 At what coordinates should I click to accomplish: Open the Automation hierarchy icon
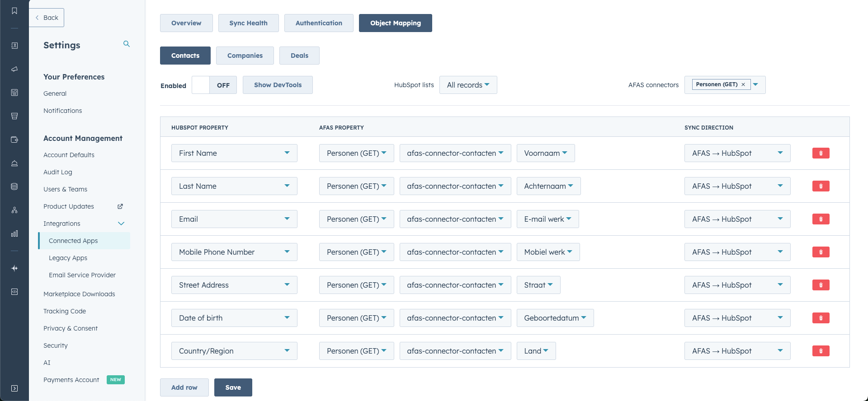click(14, 210)
